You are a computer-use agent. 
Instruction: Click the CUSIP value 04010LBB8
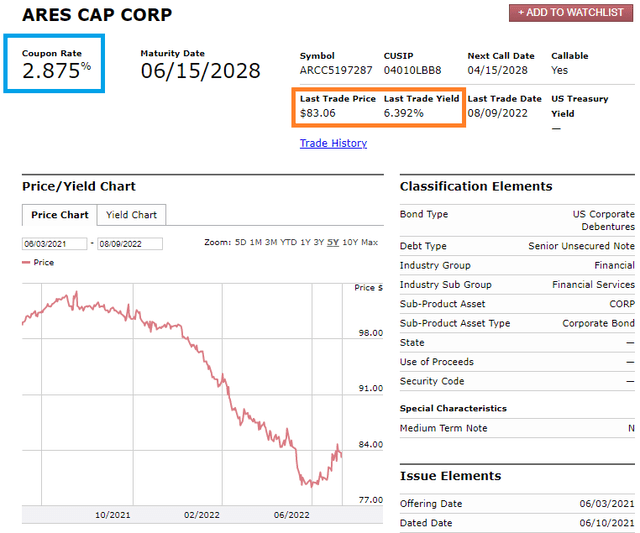412,70
